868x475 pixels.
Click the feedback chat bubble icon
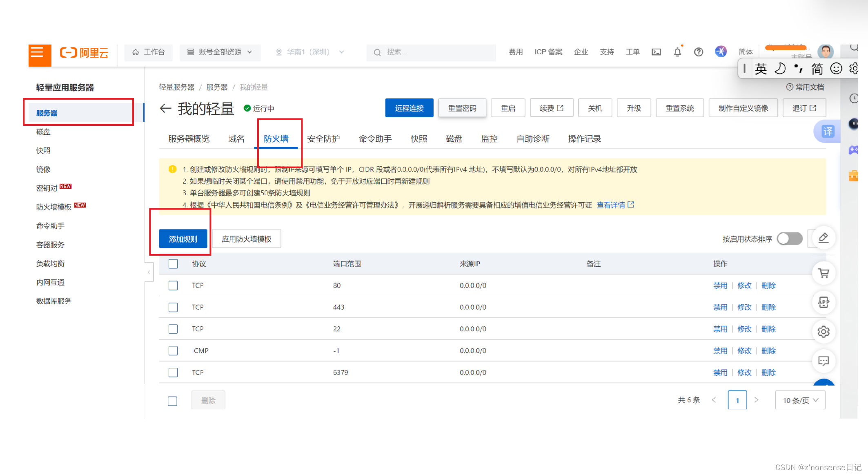(823, 361)
